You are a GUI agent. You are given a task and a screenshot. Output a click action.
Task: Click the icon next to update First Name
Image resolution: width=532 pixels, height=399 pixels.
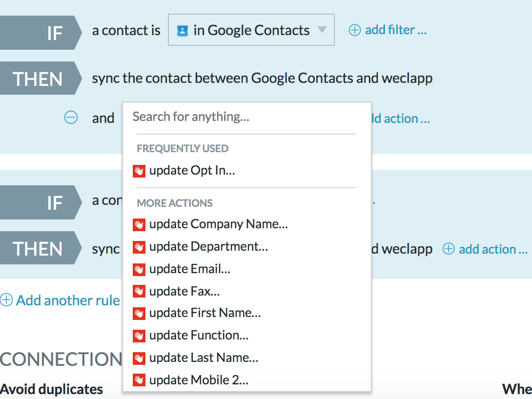pyautogui.click(x=139, y=314)
